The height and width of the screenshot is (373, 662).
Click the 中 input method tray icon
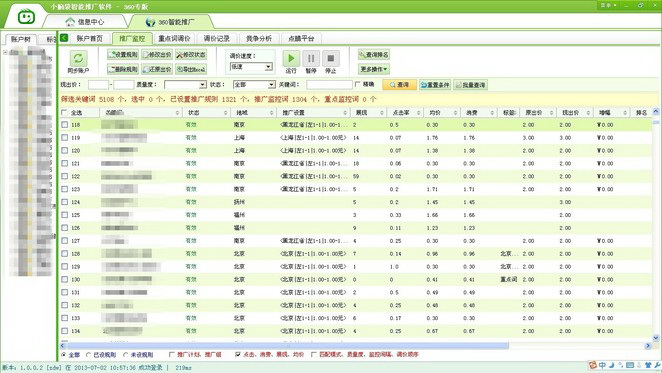coord(602,365)
